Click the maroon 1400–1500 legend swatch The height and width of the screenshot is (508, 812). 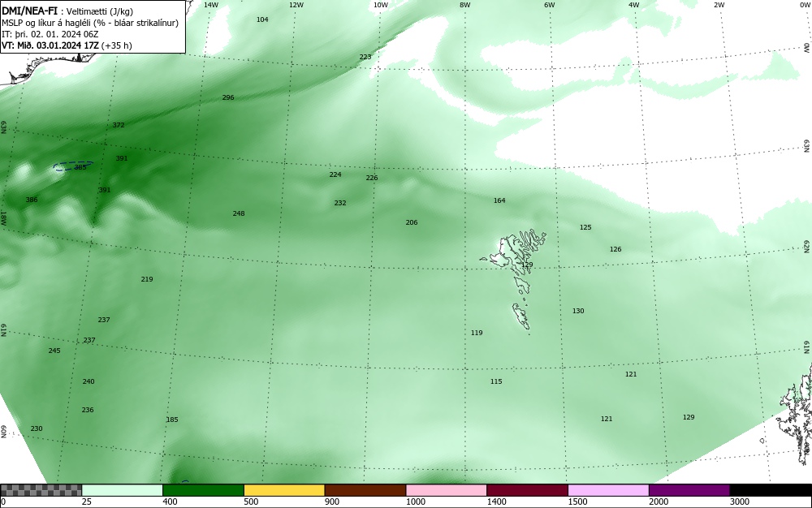pos(527,490)
